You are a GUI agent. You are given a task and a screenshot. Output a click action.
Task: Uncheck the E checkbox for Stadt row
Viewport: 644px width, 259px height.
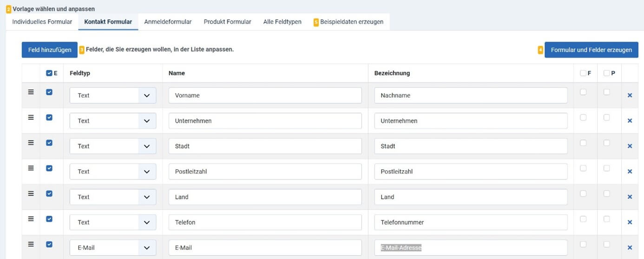49,143
